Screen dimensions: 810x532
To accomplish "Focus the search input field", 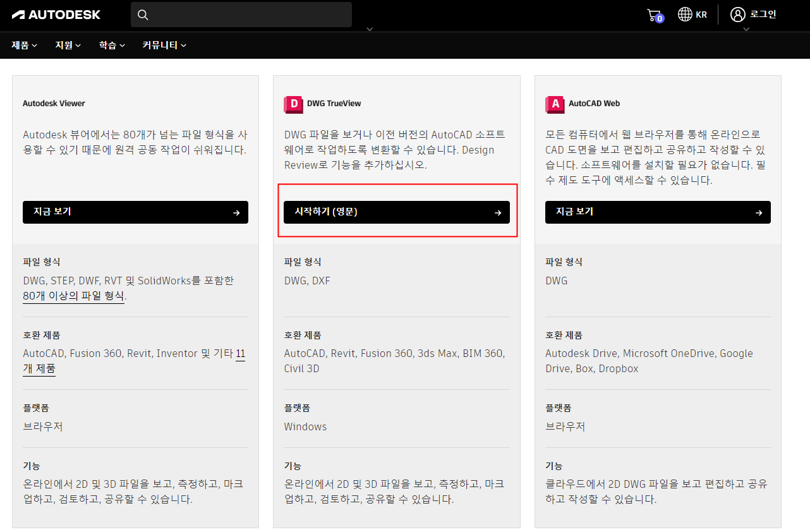I will pos(241,15).
